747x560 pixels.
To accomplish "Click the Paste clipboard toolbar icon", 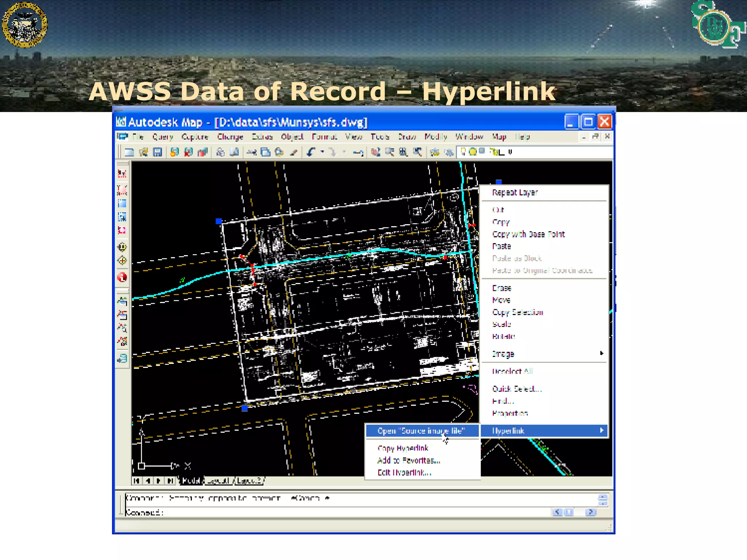I will coord(279,152).
